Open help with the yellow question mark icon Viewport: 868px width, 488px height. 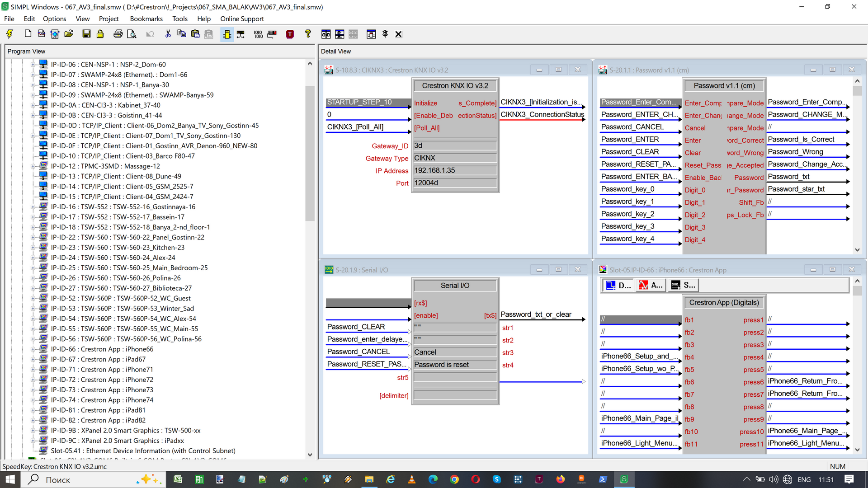pos(308,34)
